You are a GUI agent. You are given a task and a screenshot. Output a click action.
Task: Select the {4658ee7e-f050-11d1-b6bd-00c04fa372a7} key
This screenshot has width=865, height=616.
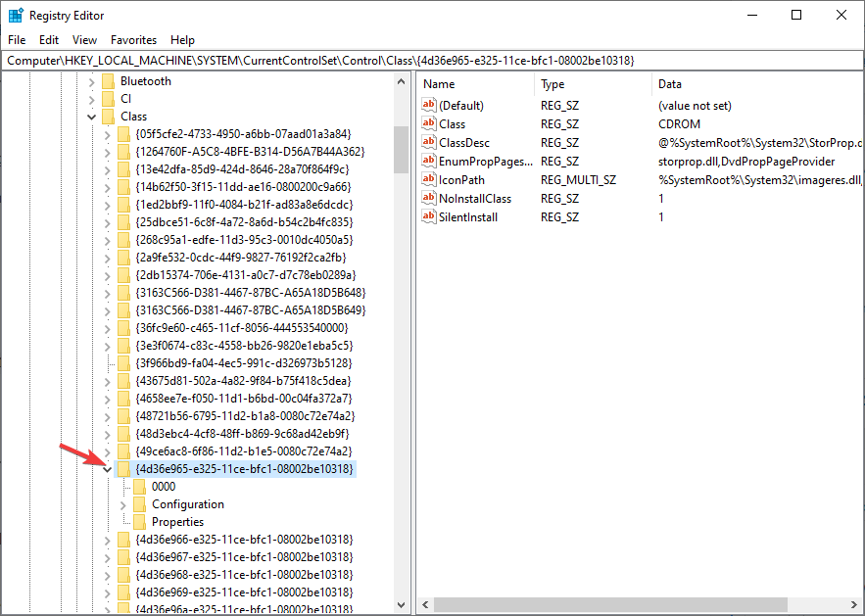pyautogui.click(x=243, y=399)
